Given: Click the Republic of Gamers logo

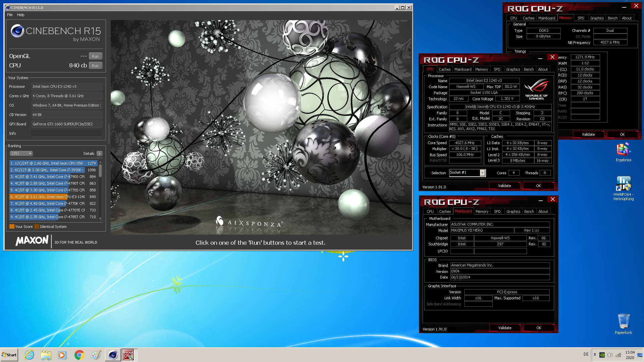Looking at the screenshot, I should [536, 89].
